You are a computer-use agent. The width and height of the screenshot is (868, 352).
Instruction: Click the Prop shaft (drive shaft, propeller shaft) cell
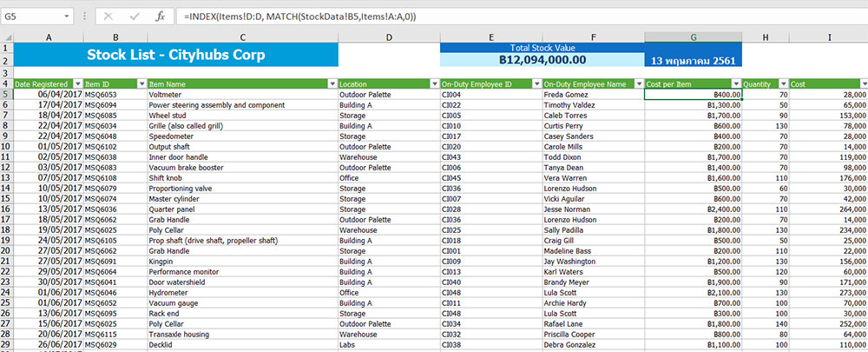(x=242, y=241)
